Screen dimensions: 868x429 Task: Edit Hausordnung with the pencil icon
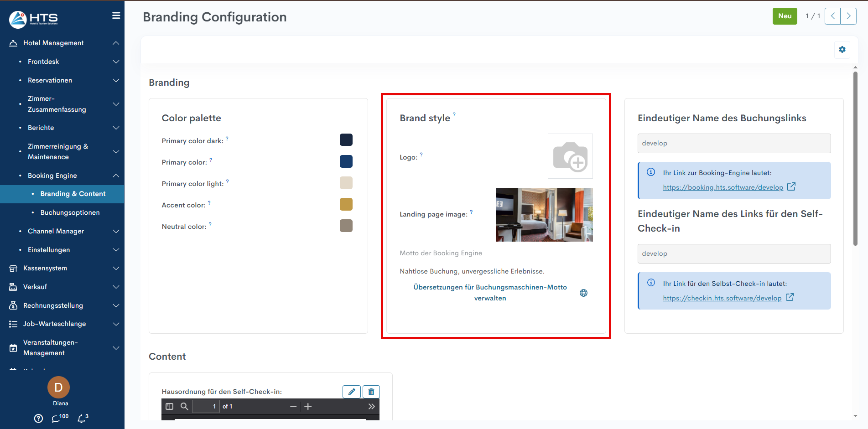point(352,392)
